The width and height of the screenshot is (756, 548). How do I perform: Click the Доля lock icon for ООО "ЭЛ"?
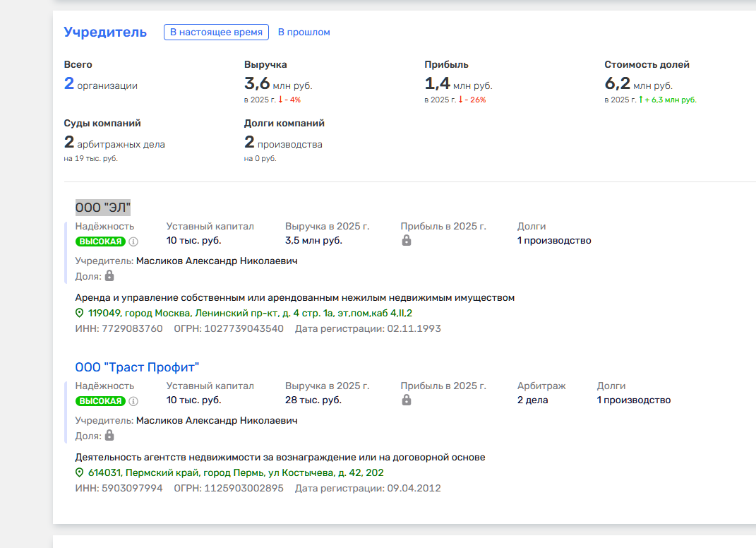click(x=109, y=275)
